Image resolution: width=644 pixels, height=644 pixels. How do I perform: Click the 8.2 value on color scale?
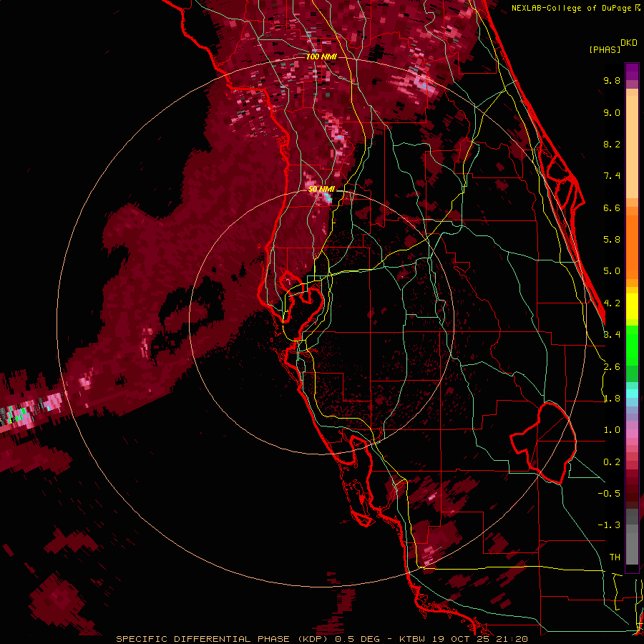(x=612, y=144)
